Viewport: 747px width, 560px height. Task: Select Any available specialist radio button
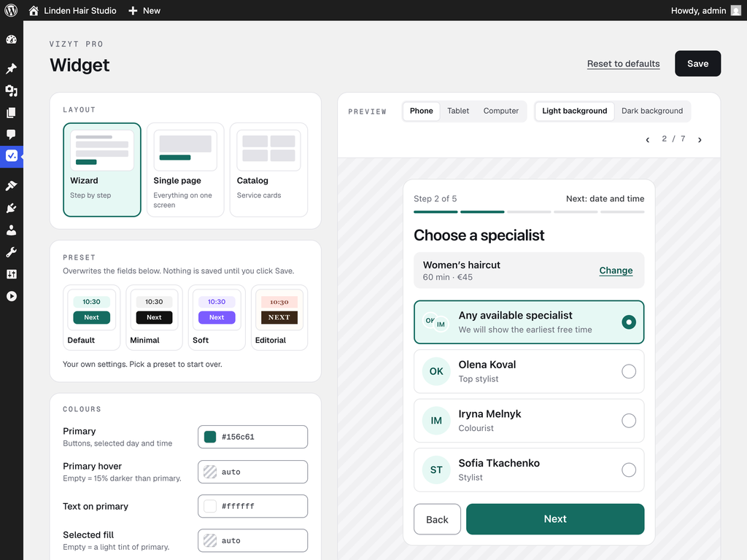click(x=629, y=322)
